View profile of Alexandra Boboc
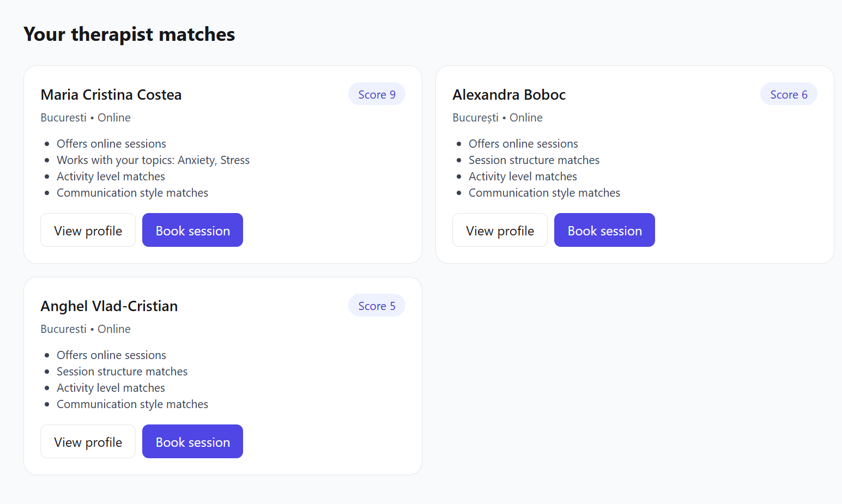The height and width of the screenshot is (504, 842). tap(500, 230)
